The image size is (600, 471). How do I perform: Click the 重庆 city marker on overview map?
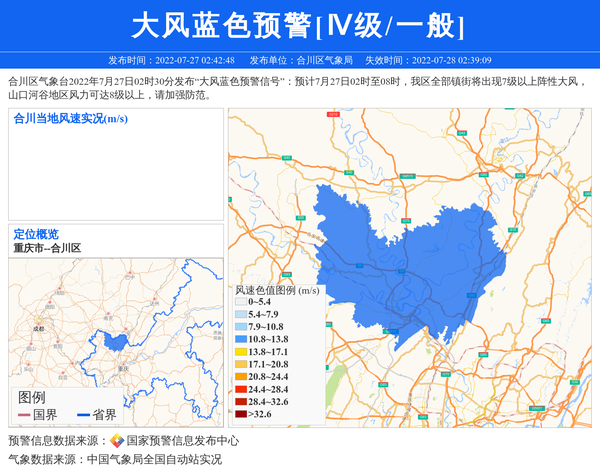pyautogui.click(x=123, y=366)
